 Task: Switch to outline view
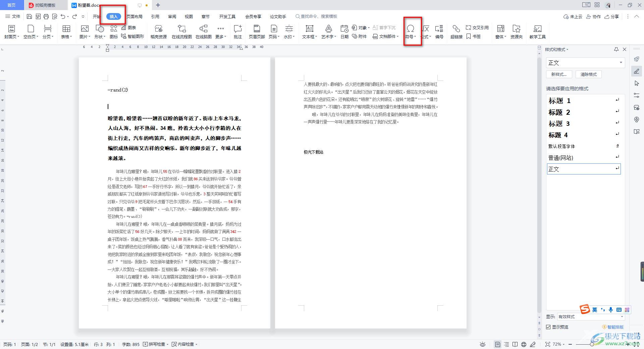coord(506,344)
